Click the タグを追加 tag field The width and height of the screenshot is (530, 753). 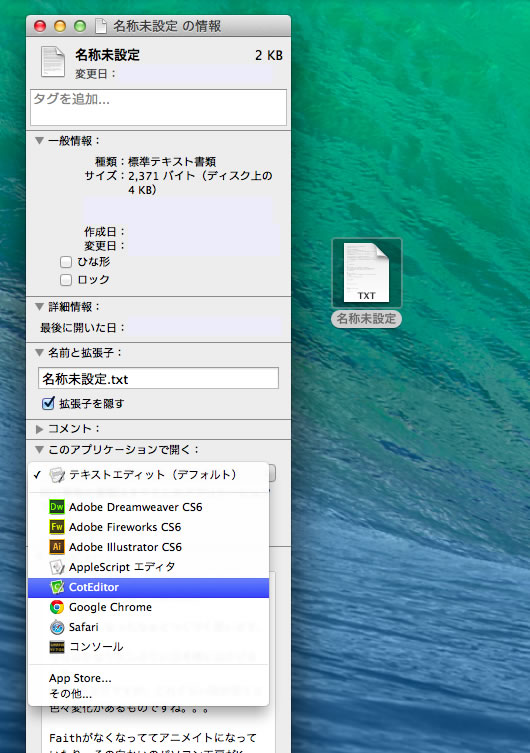[158, 107]
